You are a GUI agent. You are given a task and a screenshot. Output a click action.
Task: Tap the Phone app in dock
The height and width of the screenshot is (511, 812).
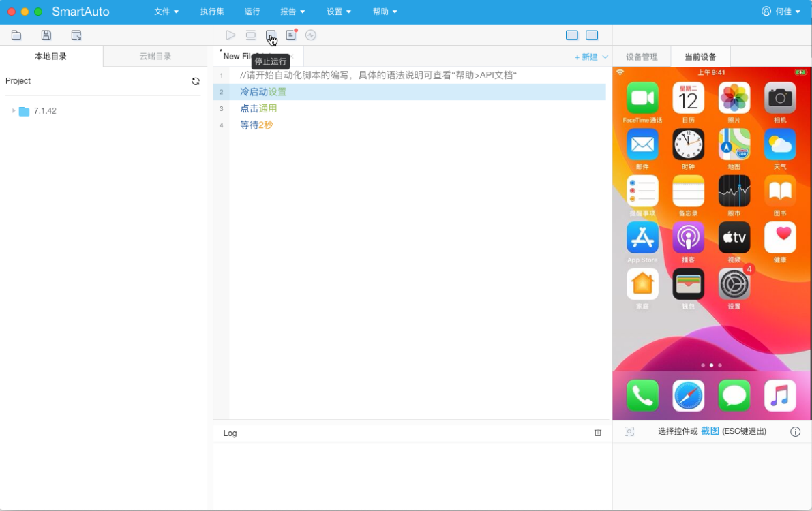(642, 396)
